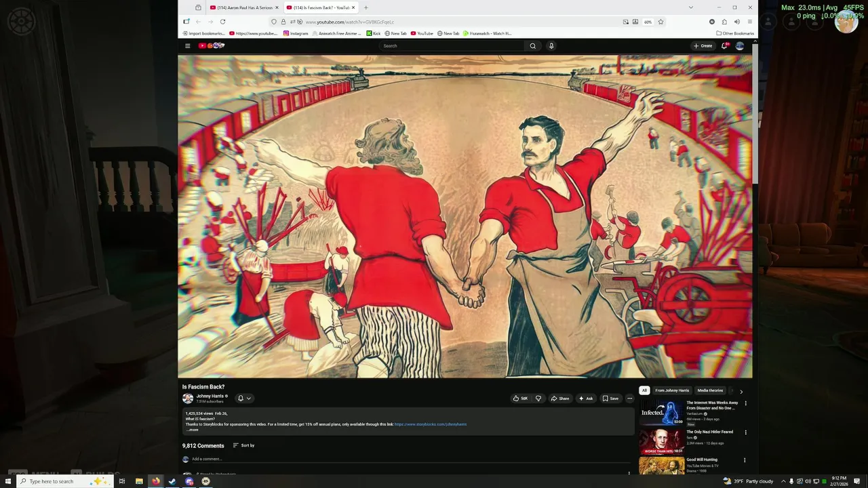Like the video with thumbs up
The image size is (868, 488).
[x=520, y=399]
